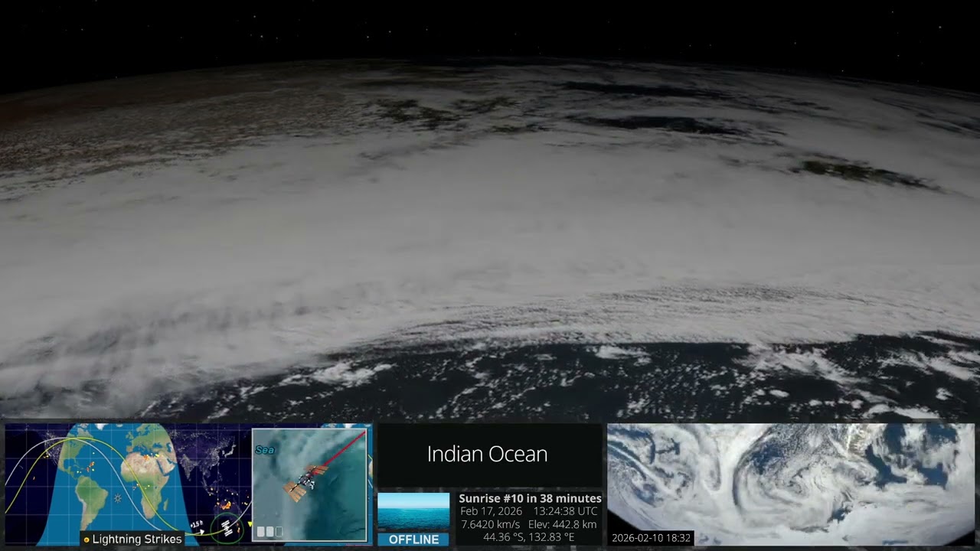Click the "+1.5 h" orbit prediction label

click(196, 524)
